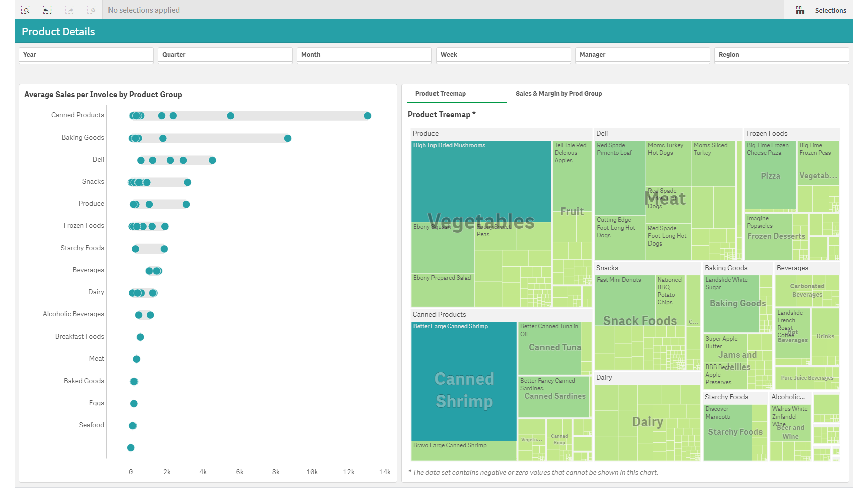Screen dimensions: 868x488
Task: Step back in selections using the undo arrow
Action: tap(47, 10)
